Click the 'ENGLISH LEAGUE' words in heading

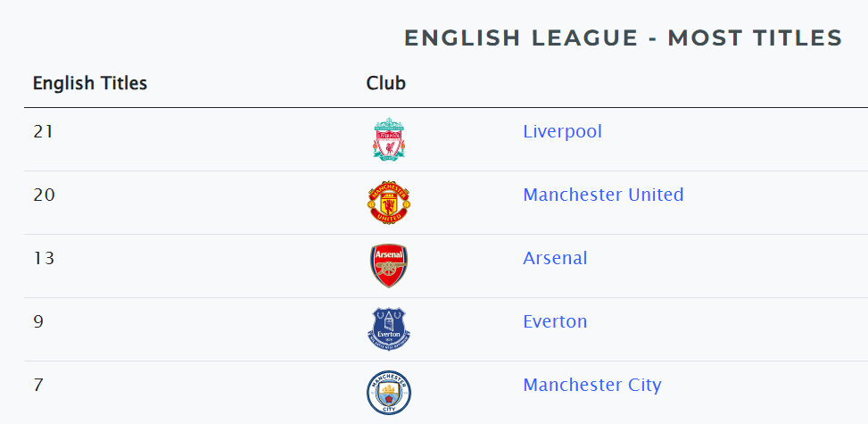(521, 38)
